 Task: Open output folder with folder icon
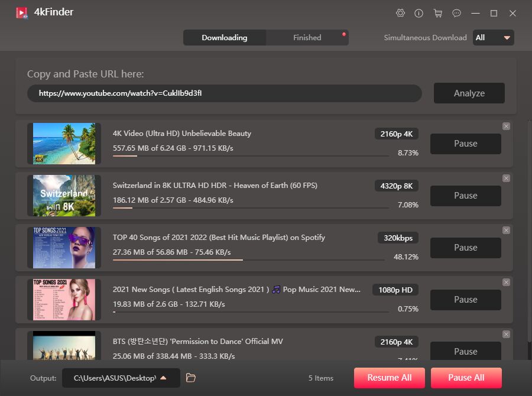point(191,378)
